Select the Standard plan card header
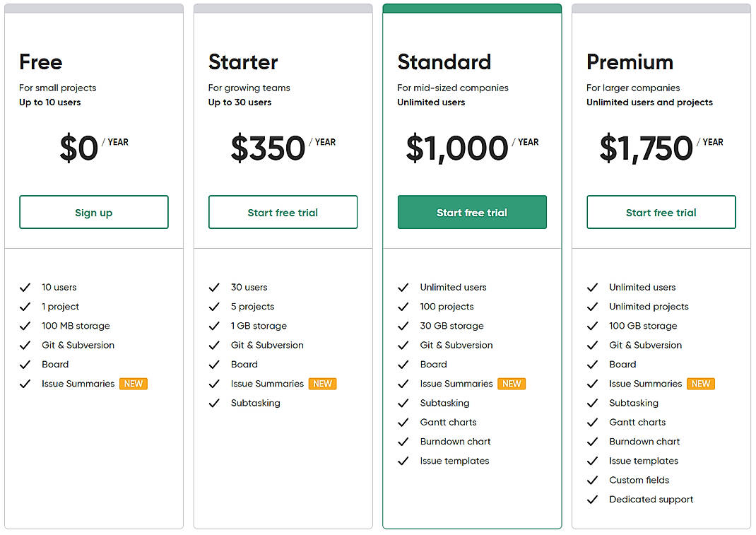This screenshot has width=756, height=535. (472, 7)
